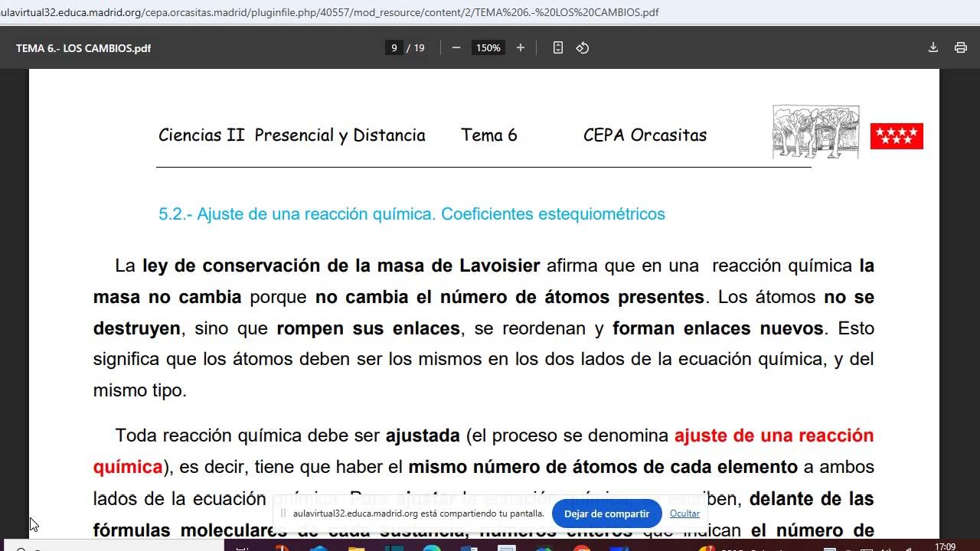Click the PDF title TEMA 6.- LOS CAMBIOS.pdf
The height and width of the screenshot is (551, 980).
pyautogui.click(x=83, y=47)
